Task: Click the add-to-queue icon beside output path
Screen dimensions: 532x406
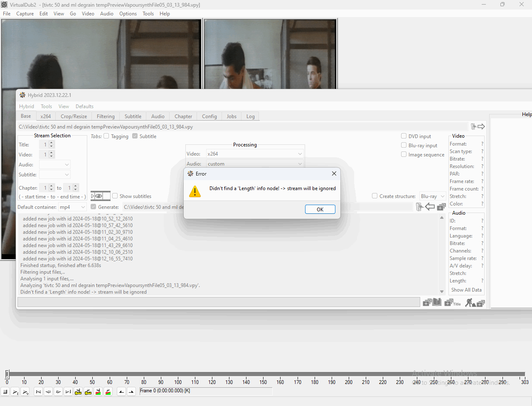Action: 441,207
